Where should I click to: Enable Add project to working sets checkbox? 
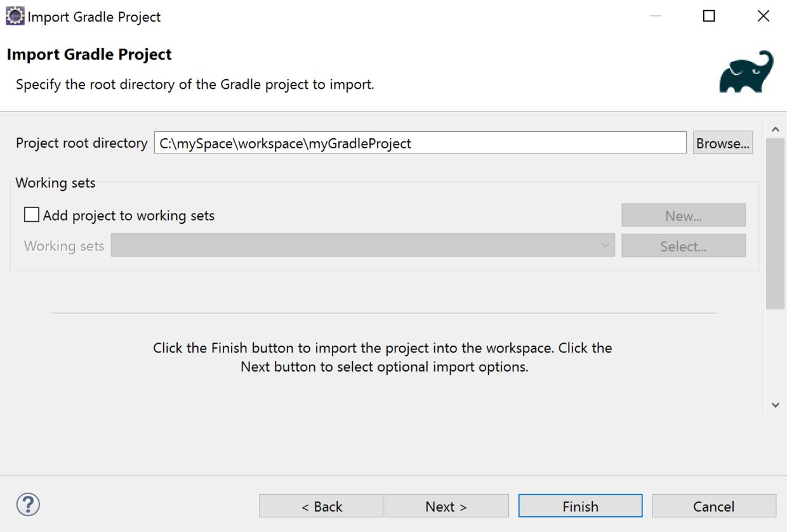[32, 215]
